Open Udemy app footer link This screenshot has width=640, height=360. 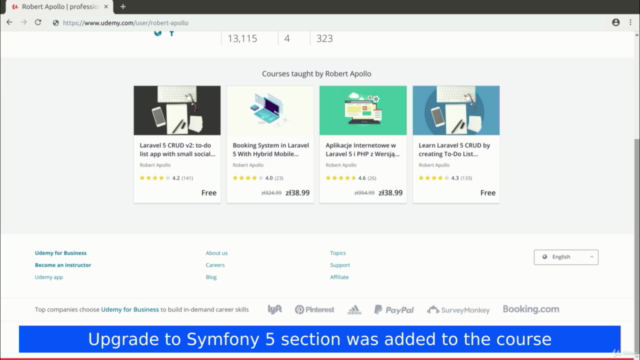click(x=49, y=277)
